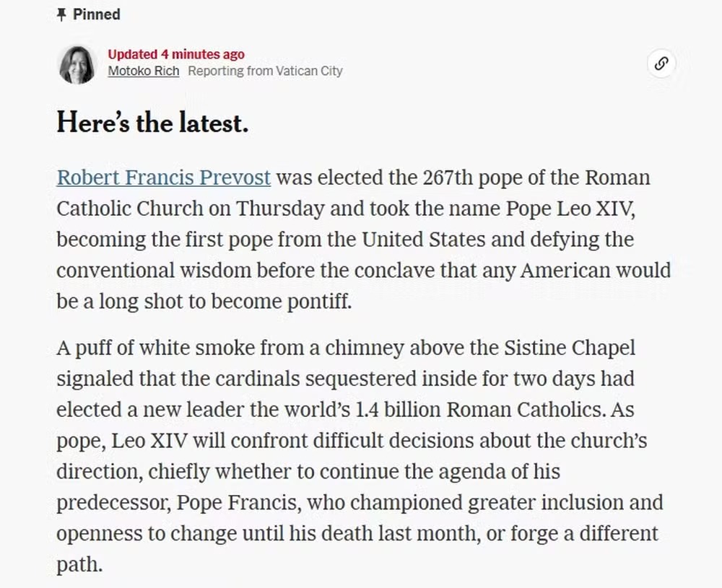Follow the Robert Francis Prevost hyperlink
Viewport: 722px width, 588px height.
(163, 177)
